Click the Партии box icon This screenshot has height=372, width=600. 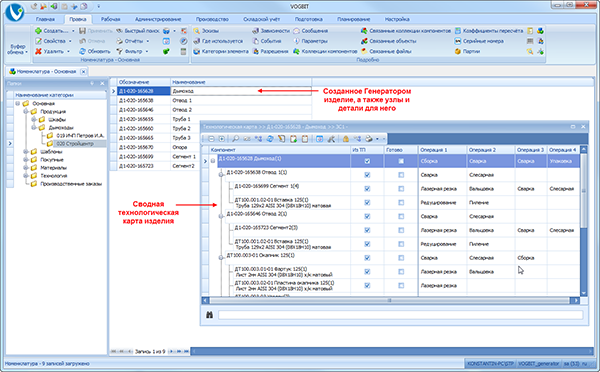click(x=458, y=51)
